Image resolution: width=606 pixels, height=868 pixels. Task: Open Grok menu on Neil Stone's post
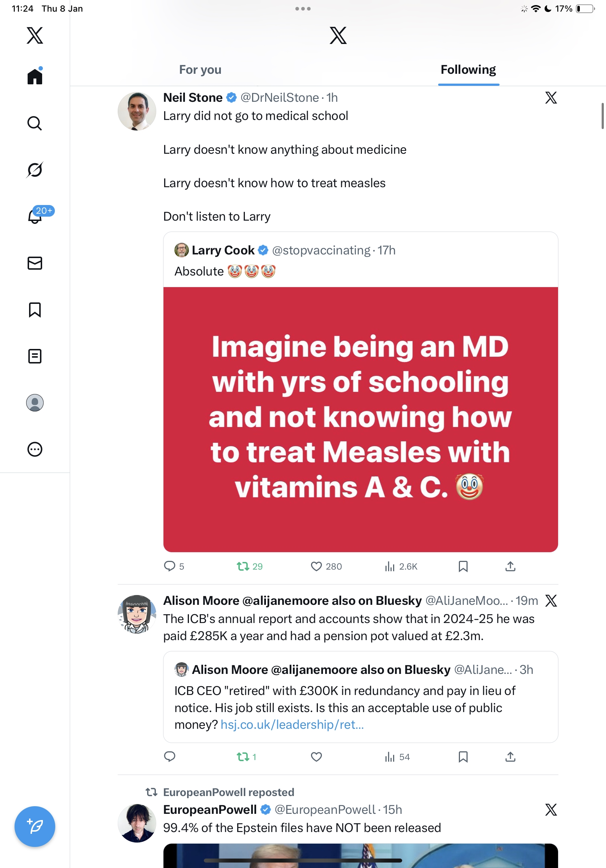pyautogui.click(x=551, y=98)
